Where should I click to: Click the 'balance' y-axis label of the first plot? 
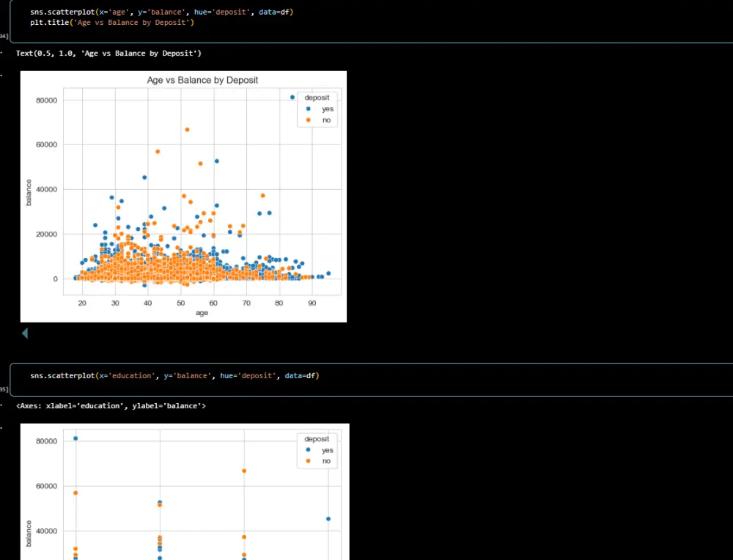point(29,192)
